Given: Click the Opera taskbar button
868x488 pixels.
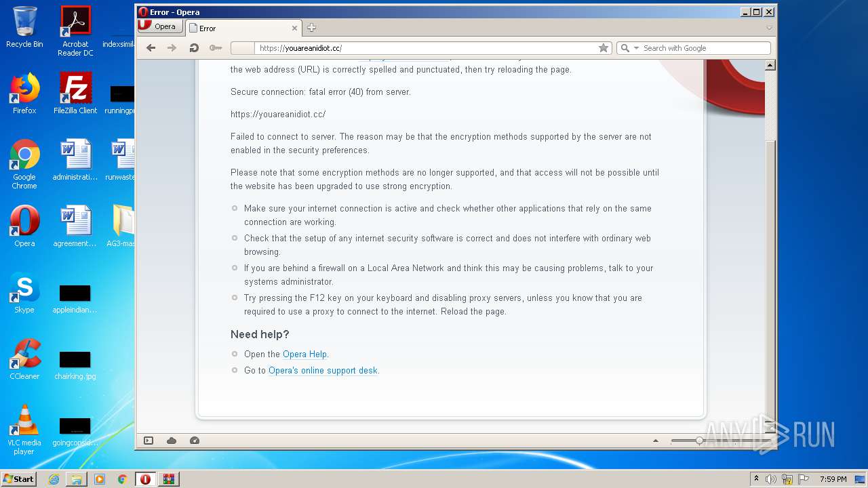Looking at the screenshot, I should click(x=145, y=479).
